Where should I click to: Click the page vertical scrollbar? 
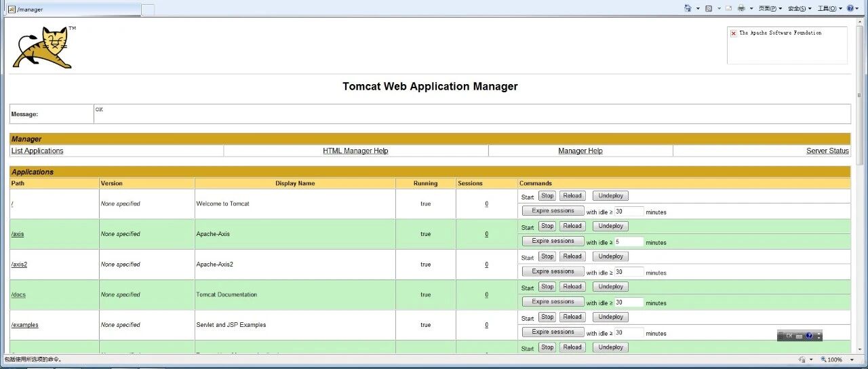[x=861, y=184]
